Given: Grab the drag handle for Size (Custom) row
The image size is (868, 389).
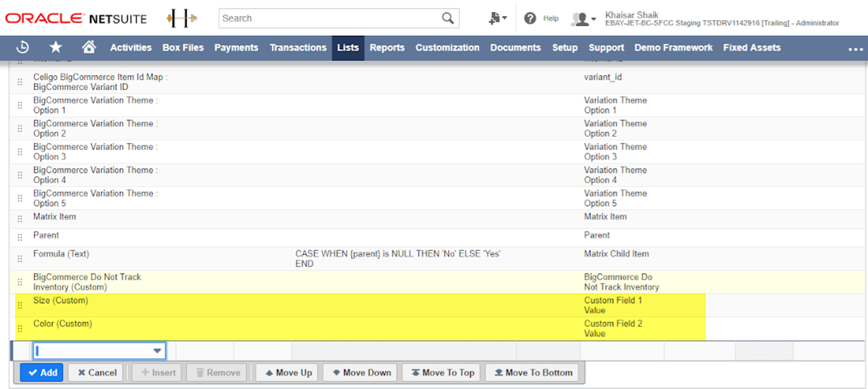Looking at the screenshot, I should [x=19, y=306].
